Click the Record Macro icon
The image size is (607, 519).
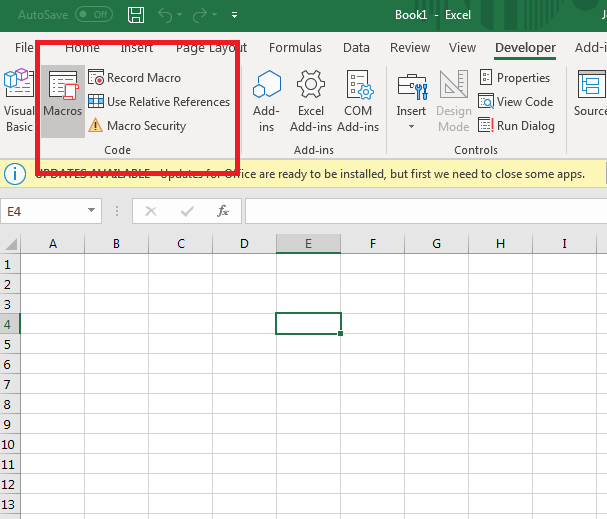[96, 77]
